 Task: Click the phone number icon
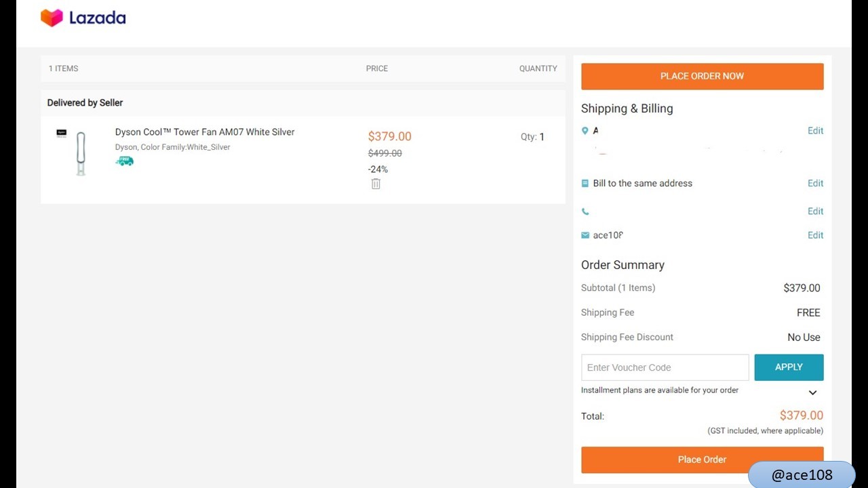[585, 211]
